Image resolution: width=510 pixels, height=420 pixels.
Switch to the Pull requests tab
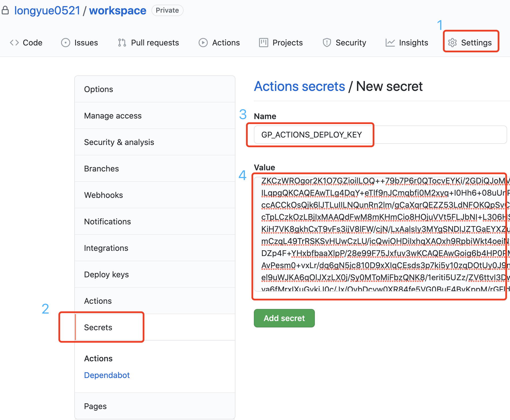point(149,43)
